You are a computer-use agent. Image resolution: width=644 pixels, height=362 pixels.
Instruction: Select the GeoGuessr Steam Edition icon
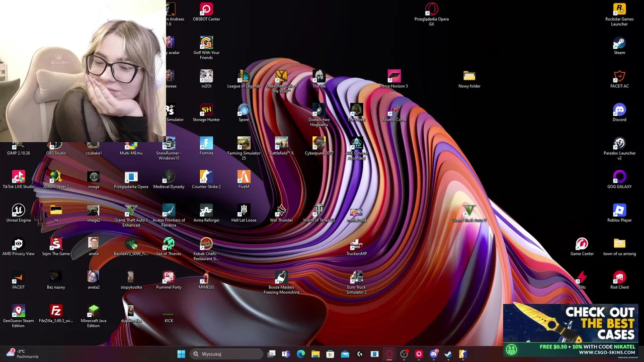[x=19, y=316]
